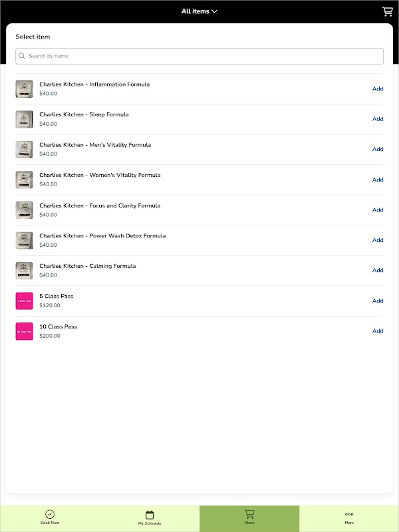Click the 5 Class Pass pink thumbnail
399x532 pixels.
pyautogui.click(x=24, y=301)
